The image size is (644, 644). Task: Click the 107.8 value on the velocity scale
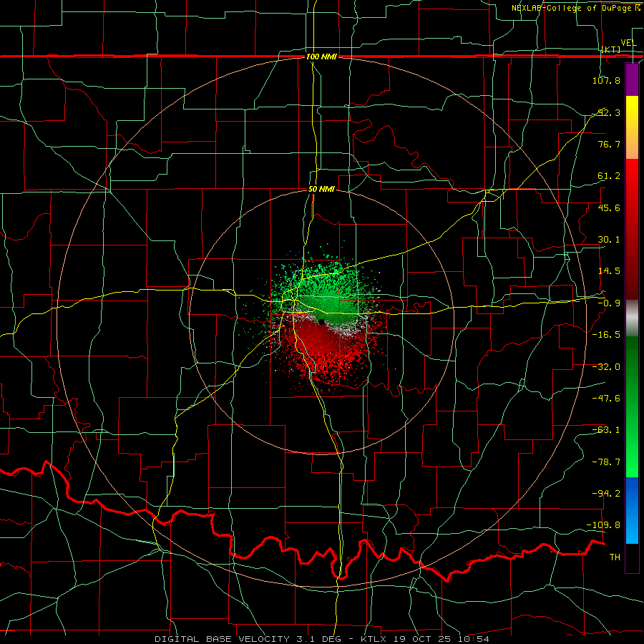pyautogui.click(x=606, y=80)
